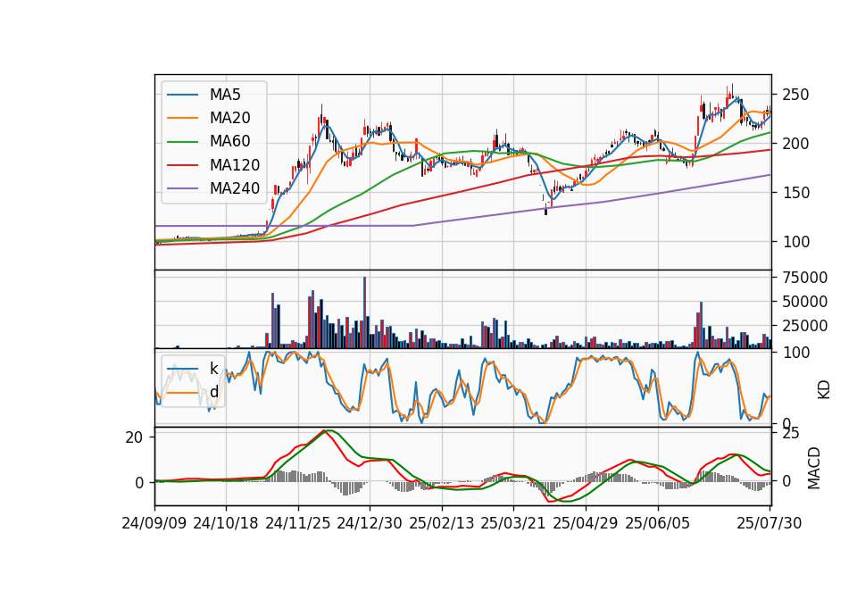Click the 25/07/30 date axis label

pos(769,523)
